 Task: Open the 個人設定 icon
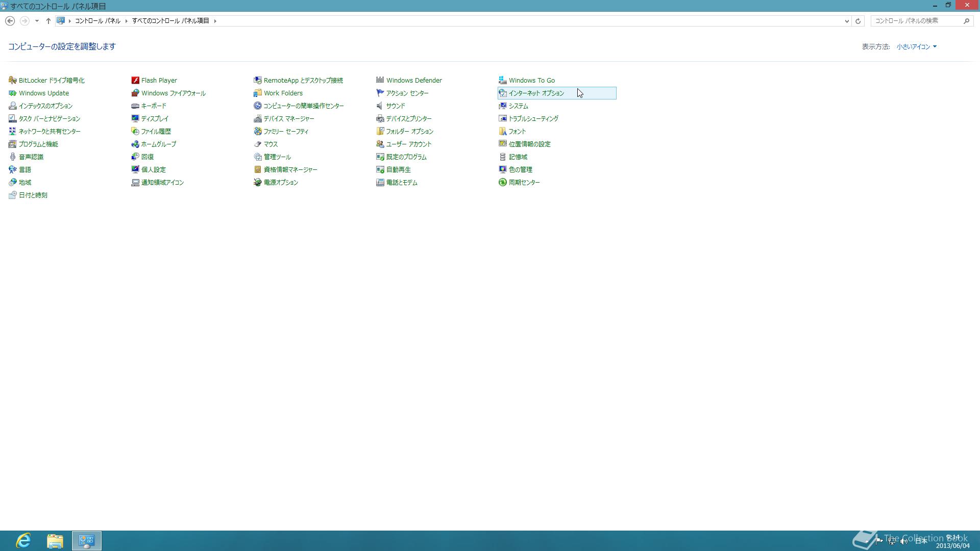tap(135, 169)
